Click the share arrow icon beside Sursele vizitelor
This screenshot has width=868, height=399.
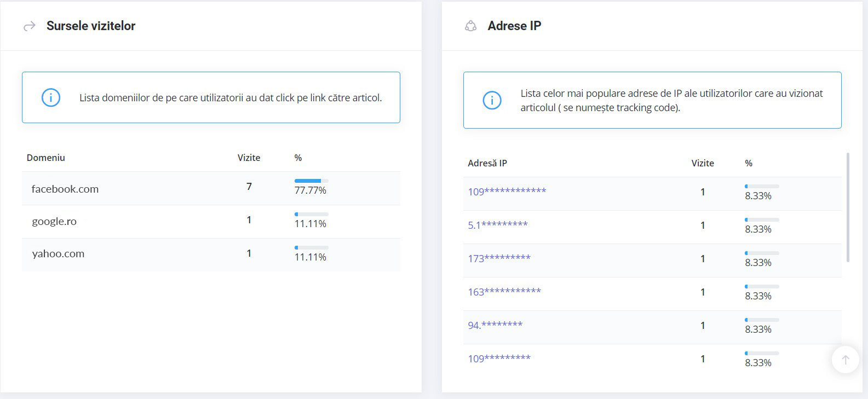(x=30, y=26)
